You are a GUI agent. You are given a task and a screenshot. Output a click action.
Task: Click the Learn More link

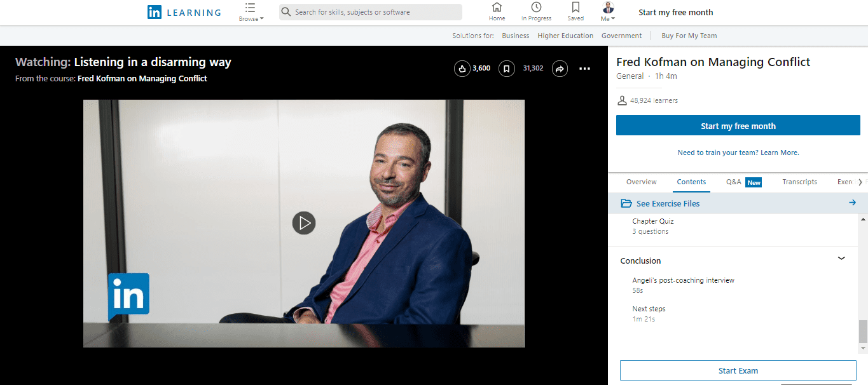(x=780, y=152)
